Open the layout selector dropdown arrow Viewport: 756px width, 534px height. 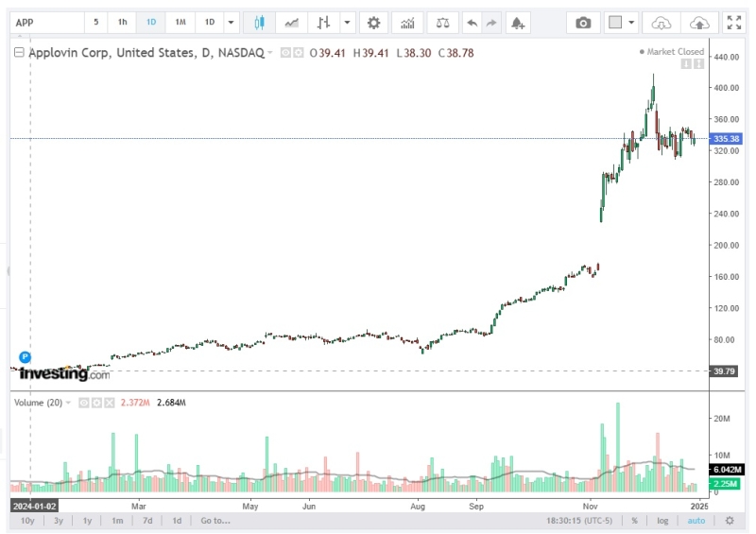[x=631, y=23]
